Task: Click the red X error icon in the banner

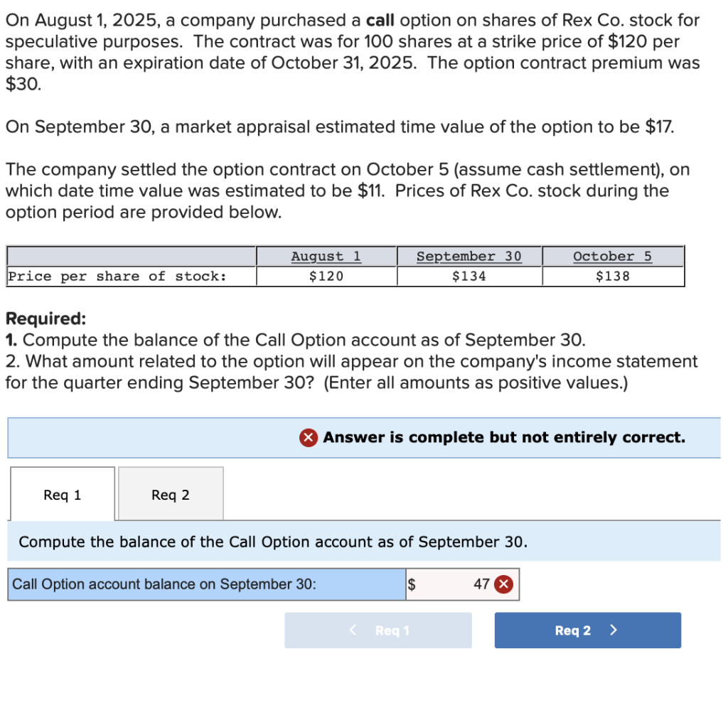Action: pos(308,437)
